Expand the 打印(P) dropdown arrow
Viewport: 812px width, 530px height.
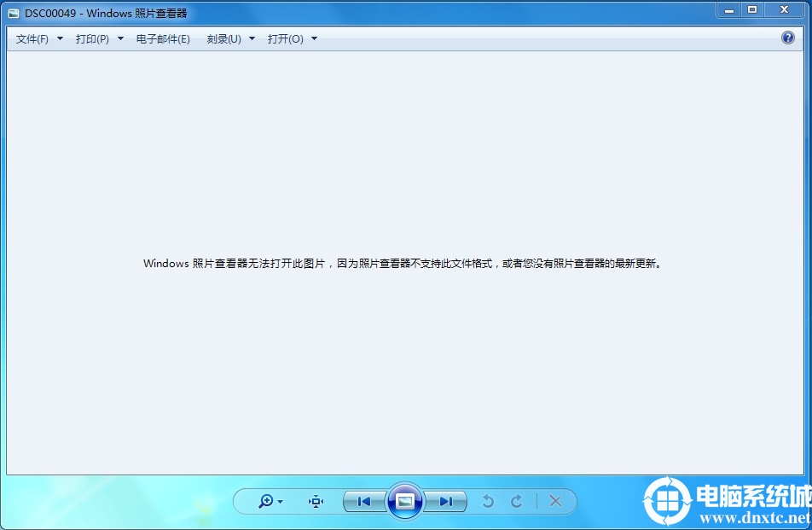120,38
